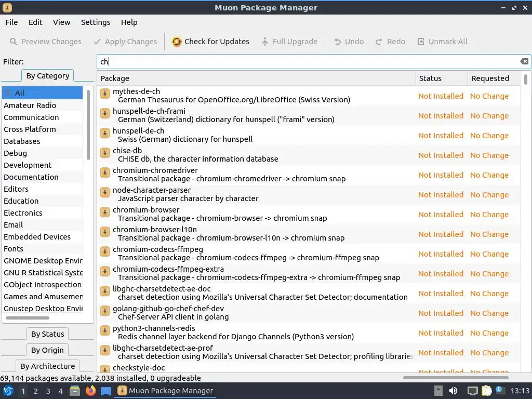Click package icon beside chromium-browser-l10n
The width and height of the screenshot is (532, 399).
105,231
